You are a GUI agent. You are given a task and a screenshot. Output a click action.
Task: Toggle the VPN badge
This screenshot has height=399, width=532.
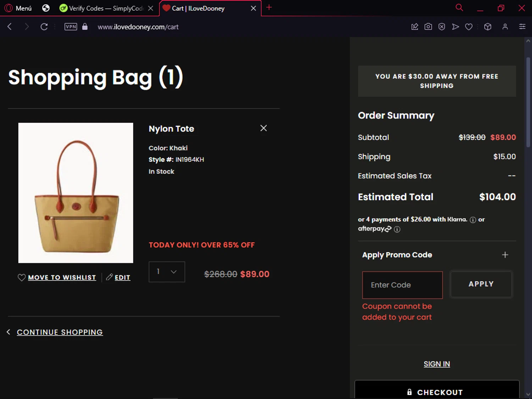[71, 27]
